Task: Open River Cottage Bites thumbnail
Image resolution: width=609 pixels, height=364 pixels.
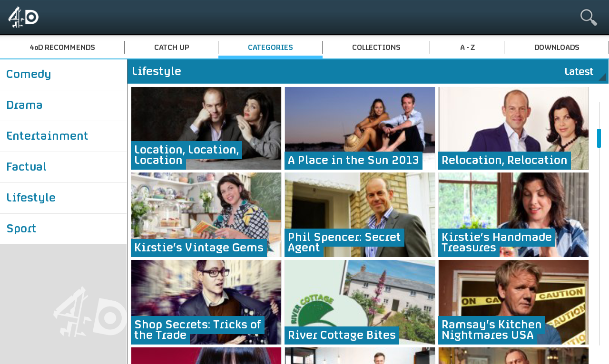Action: 360,302
